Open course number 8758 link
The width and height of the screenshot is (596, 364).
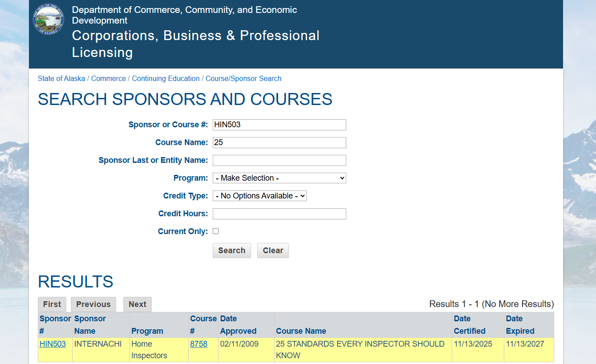point(199,344)
